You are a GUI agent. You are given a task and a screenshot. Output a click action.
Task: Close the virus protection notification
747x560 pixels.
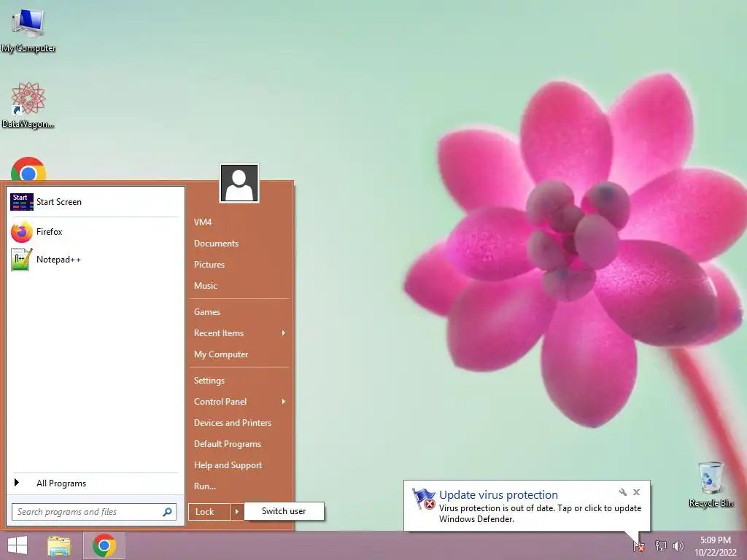coord(636,492)
